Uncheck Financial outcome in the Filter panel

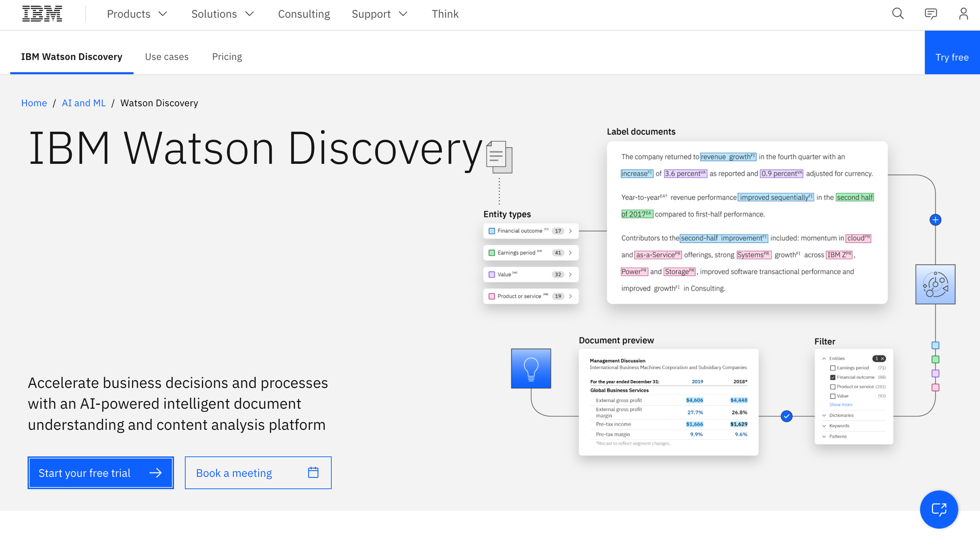[x=833, y=377]
